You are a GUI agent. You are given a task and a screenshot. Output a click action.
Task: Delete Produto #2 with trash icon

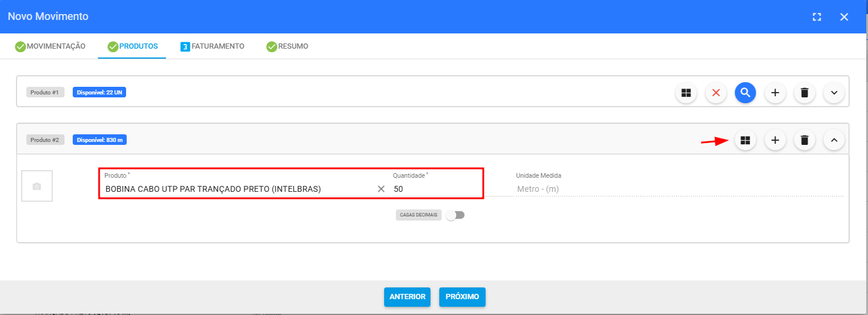pyautogui.click(x=805, y=140)
